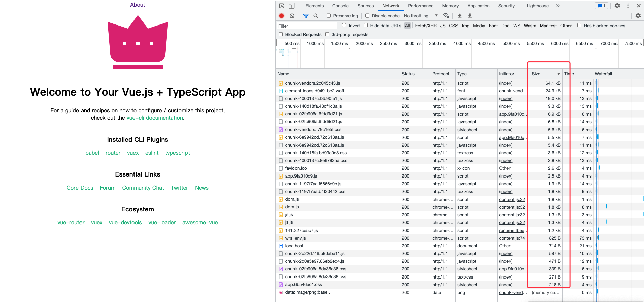Open the awesome-vue ecosystem link
The image size is (644, 302).
coord(200,222)
